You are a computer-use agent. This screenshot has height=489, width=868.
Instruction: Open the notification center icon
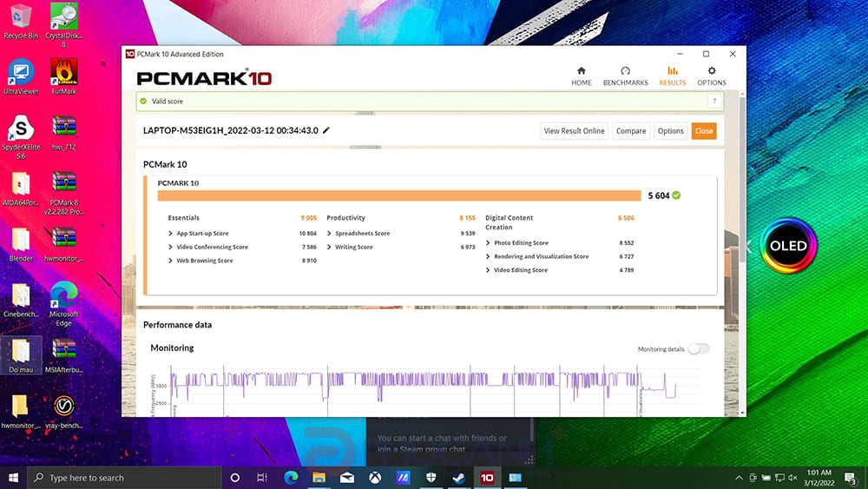851,478
